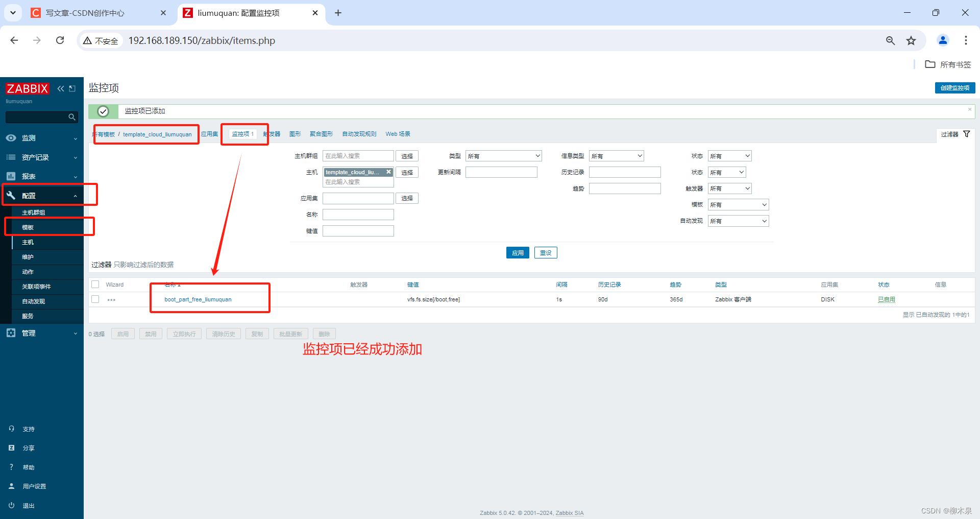Open the 聚合图形 tab
The height and width of the screenshot is (519, 980).
pos(321,134)
